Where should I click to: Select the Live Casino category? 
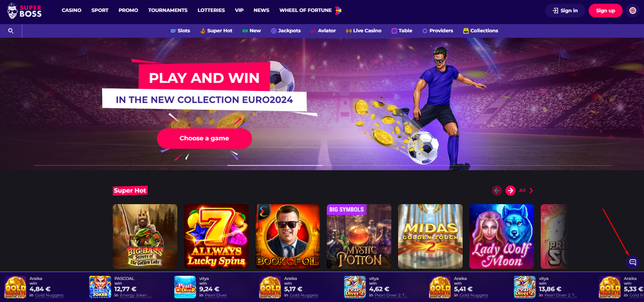tap(364, 31)
